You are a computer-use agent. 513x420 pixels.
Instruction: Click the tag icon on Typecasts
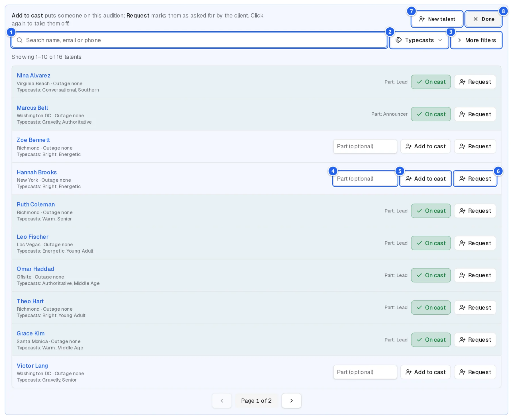point(399,40)
